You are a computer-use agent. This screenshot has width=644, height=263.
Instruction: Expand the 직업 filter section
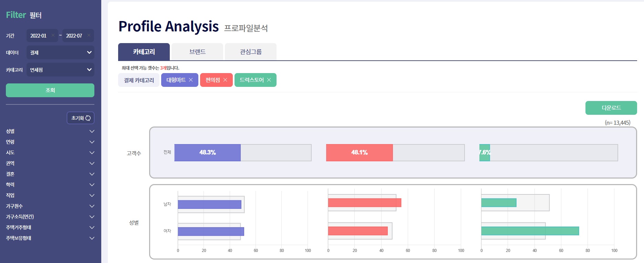click(x=50, y=195)
